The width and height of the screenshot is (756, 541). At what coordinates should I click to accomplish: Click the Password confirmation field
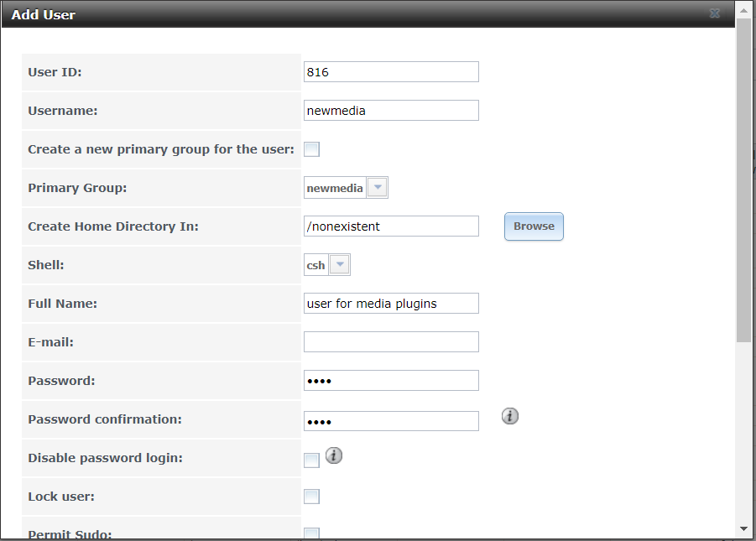[x=391, y=421]
